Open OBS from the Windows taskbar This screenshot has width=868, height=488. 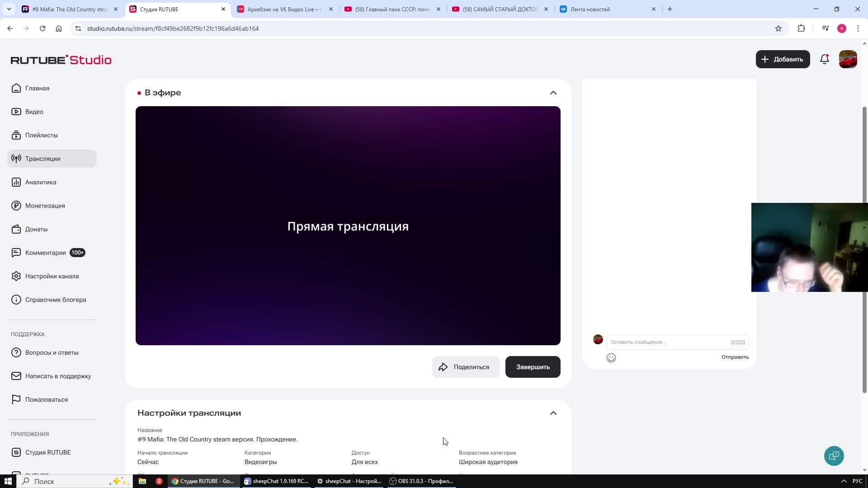421,481
